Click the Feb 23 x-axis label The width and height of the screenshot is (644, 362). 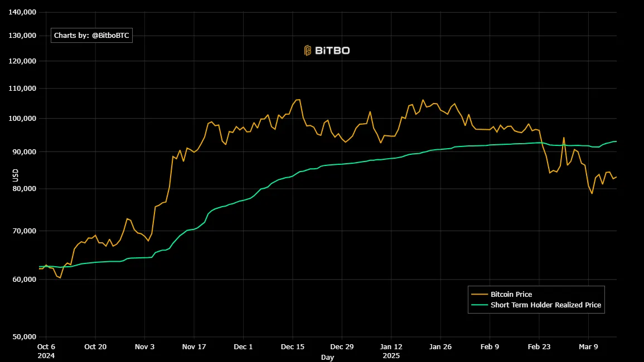point(539,346)
